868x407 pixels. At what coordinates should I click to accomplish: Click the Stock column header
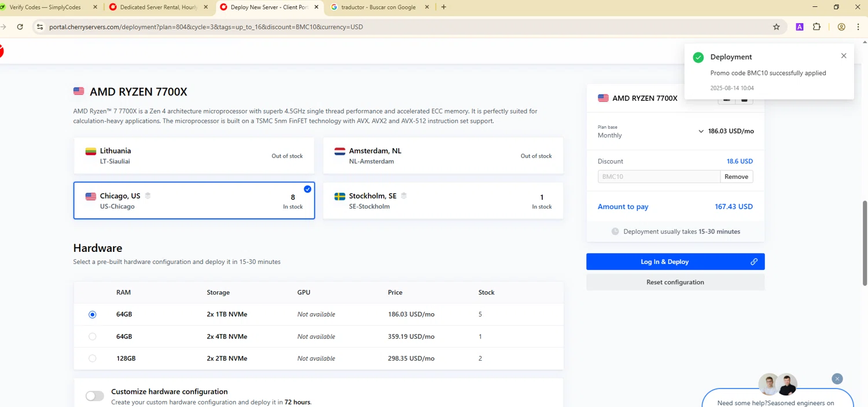point(486,292)
